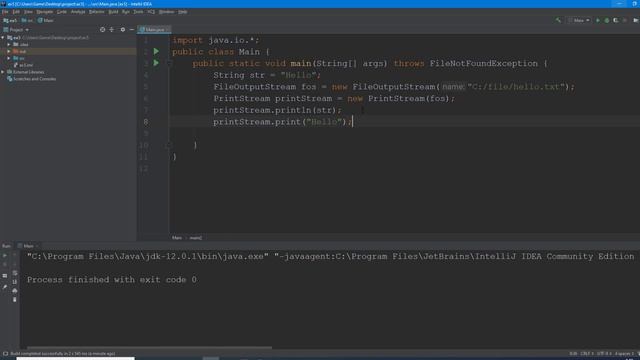Screen dimensions: 640x360
Task: Clear console with trash icon
Action: (x=15, y=300)
